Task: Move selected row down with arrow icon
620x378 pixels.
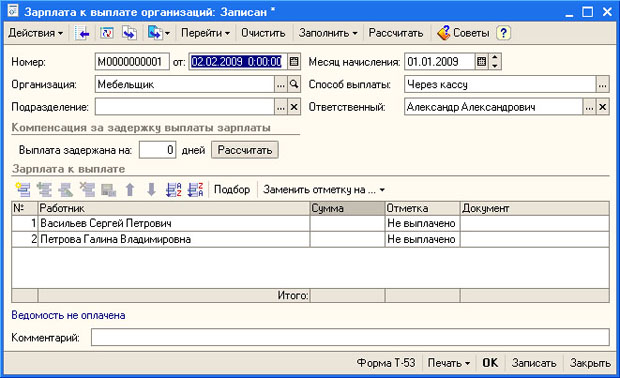Action: click(151, 190)
